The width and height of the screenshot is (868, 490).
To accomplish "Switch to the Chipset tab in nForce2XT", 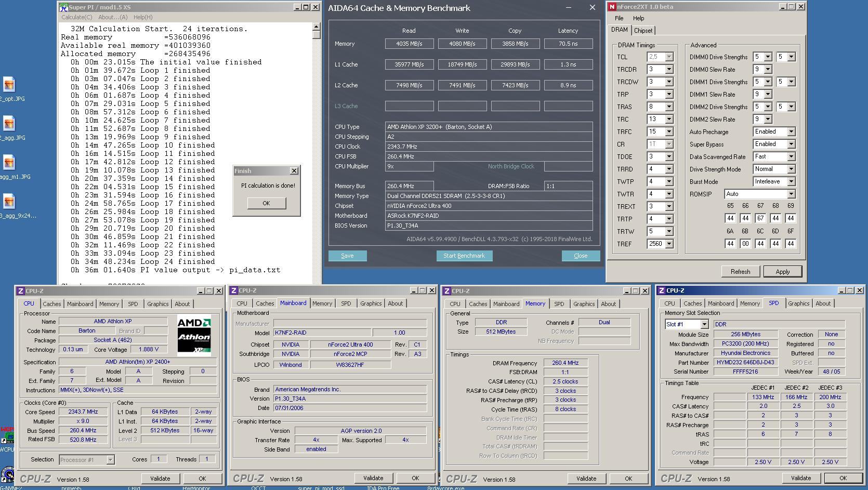I will (x=643, y=31).
